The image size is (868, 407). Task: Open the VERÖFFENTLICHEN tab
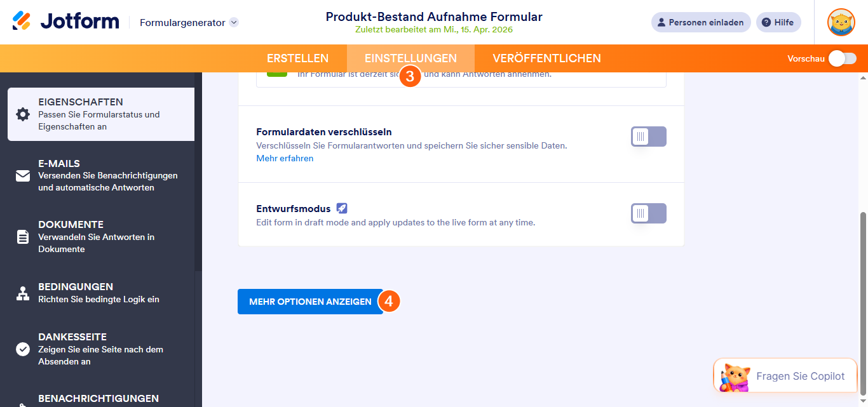point(546,58)
